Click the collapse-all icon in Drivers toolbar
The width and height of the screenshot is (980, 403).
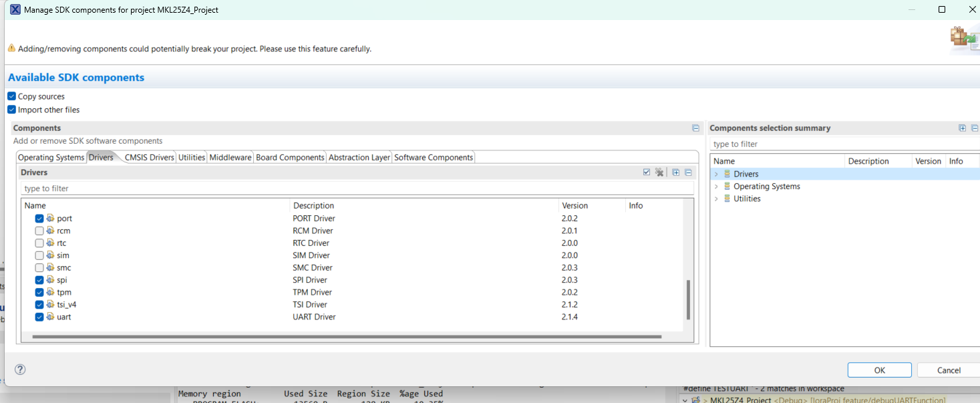coord(688,172)
